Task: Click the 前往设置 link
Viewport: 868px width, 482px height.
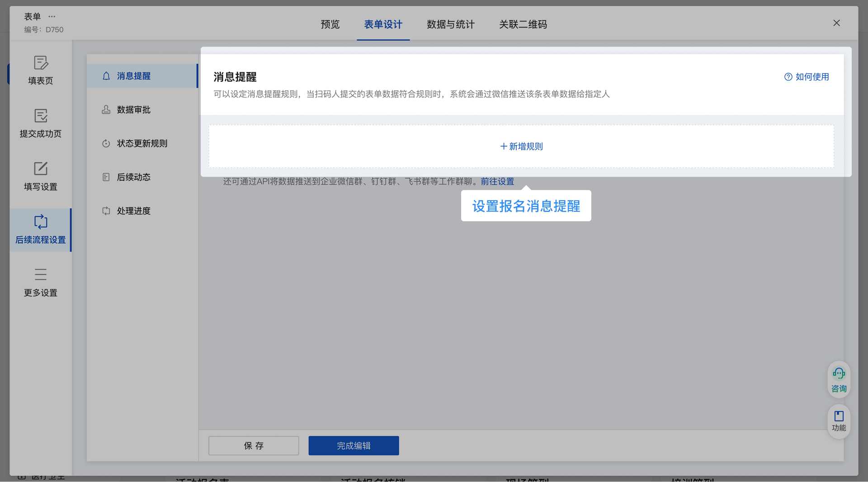Action: tap(497, 182)
